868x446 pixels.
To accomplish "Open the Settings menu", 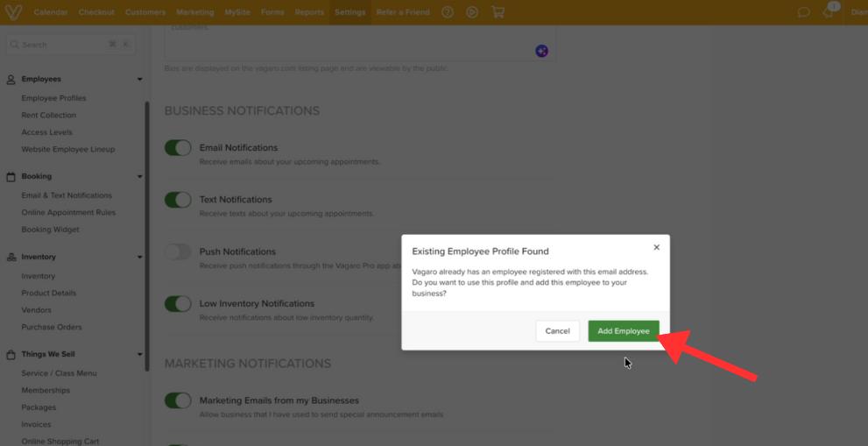I will tap(349, 12).
